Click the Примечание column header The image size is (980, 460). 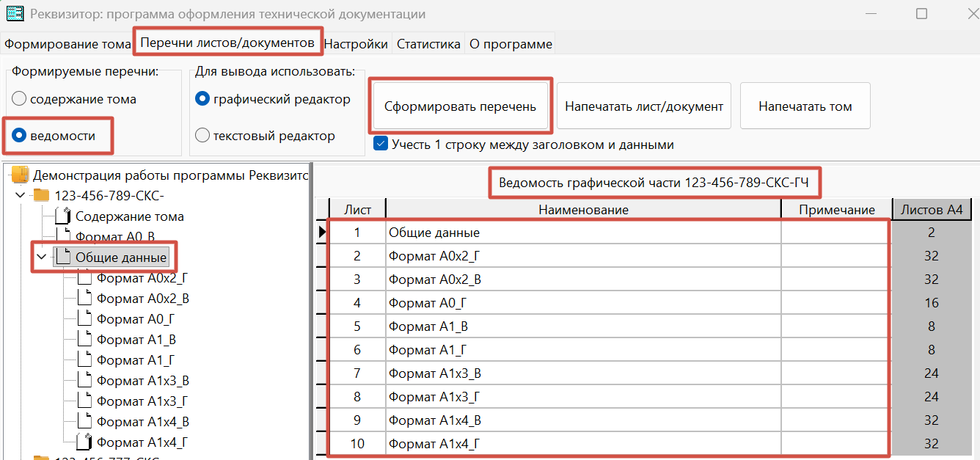coord(837,210)
